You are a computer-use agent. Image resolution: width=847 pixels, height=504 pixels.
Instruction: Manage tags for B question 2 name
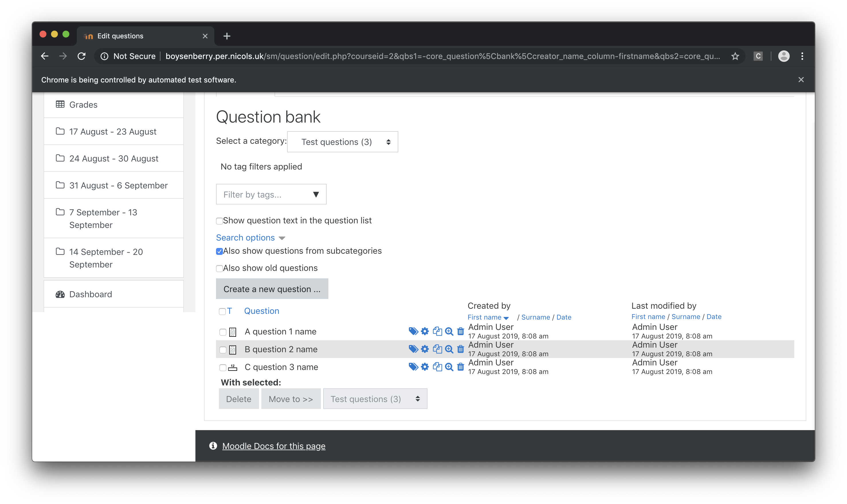(x=413, y=349)
